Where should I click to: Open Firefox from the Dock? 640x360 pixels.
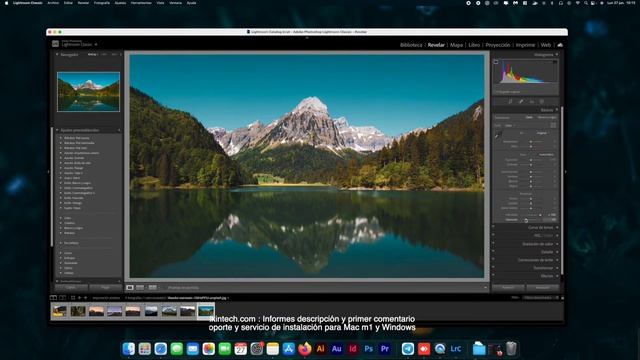304,349
